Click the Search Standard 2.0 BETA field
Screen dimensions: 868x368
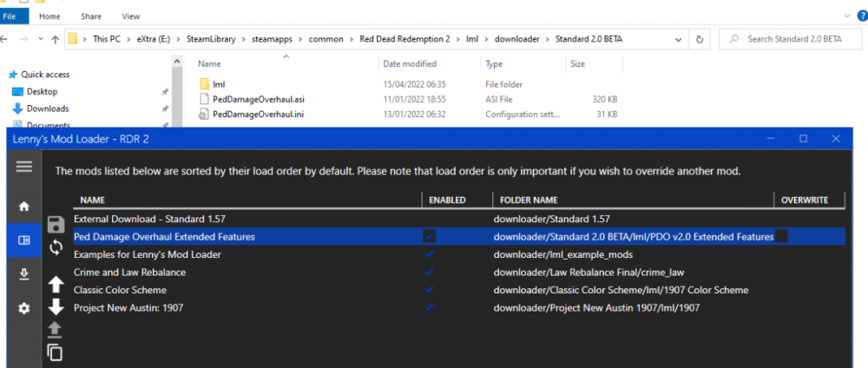[x=794, y=39]
